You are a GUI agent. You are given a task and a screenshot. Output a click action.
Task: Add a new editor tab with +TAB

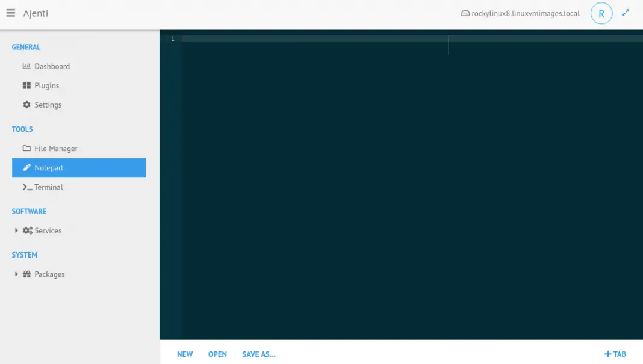coord(615,354)
